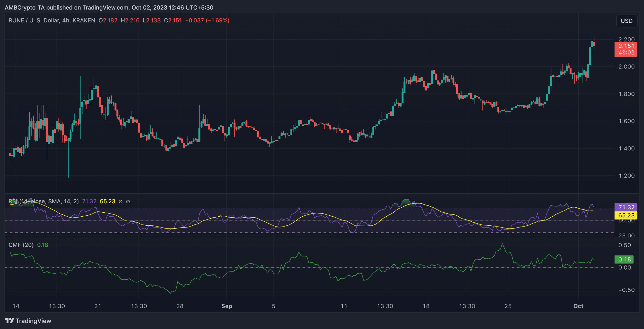Click the Oct time axis label

(578, 306)
